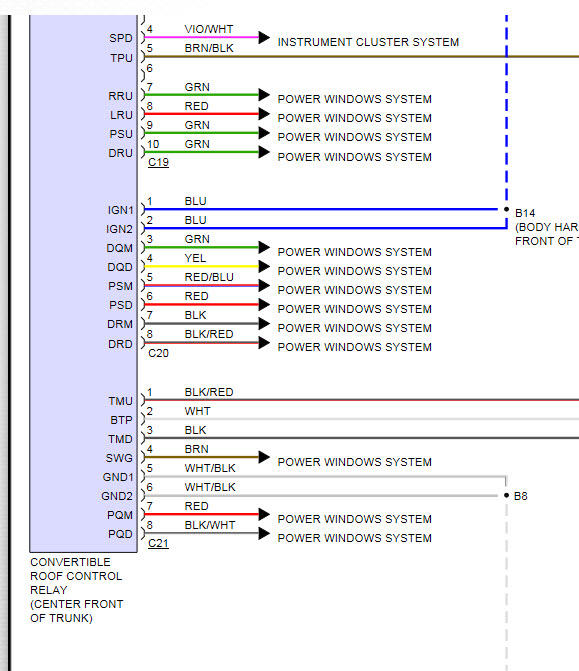The height and width of the screenshot is (671, 579).
Task: Click the VIO/WHT wire color label
Action: click(x=209, y=29)
